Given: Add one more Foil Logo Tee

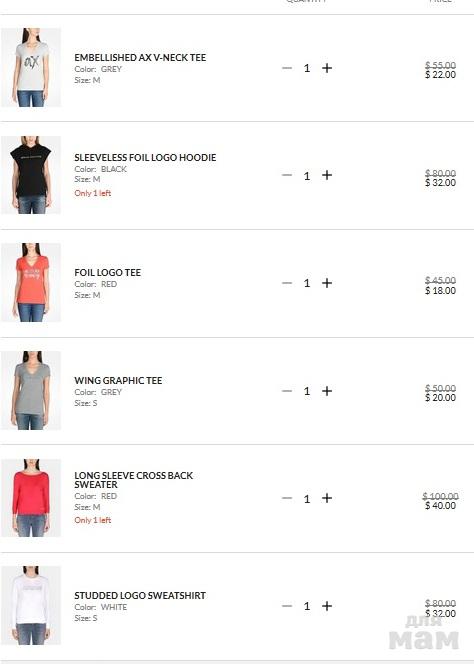Looking at the screenshot, I should pos(327,283).
